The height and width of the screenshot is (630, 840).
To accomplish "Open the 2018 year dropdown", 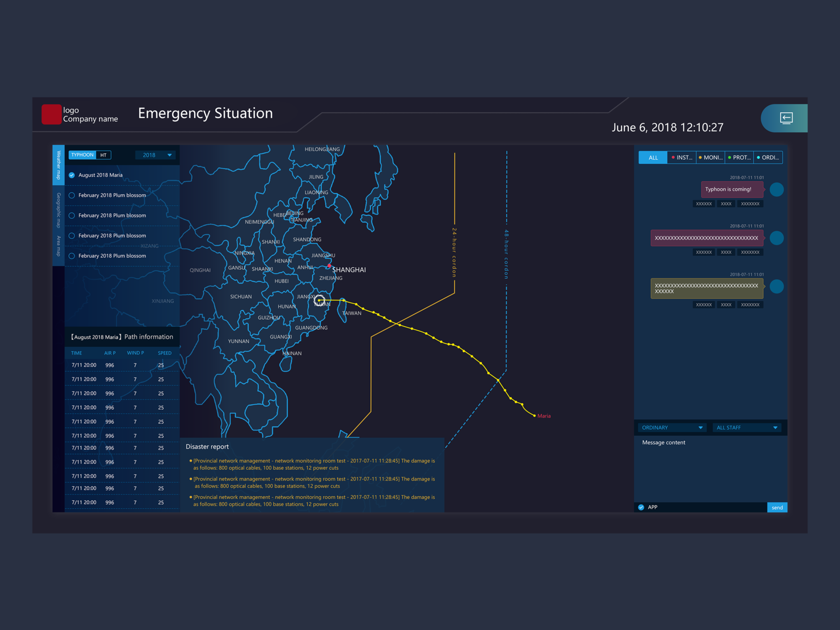I will tap(155, 155).
